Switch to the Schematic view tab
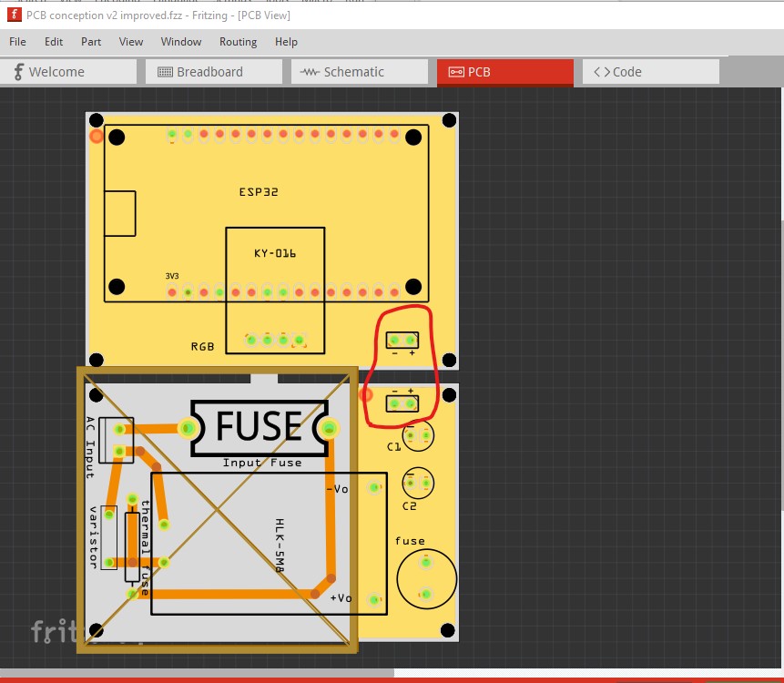This screenshot has height=683, width=784. click(360, 72)
